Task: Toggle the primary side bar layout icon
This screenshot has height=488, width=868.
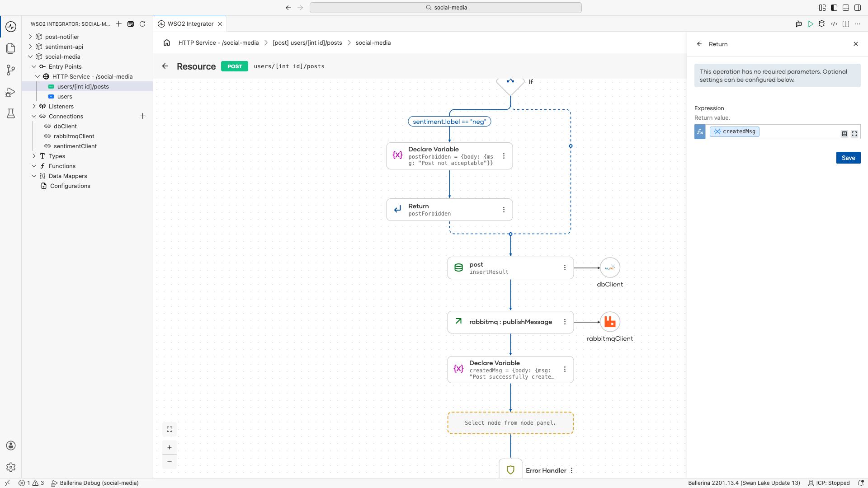Action: (834, 8)
